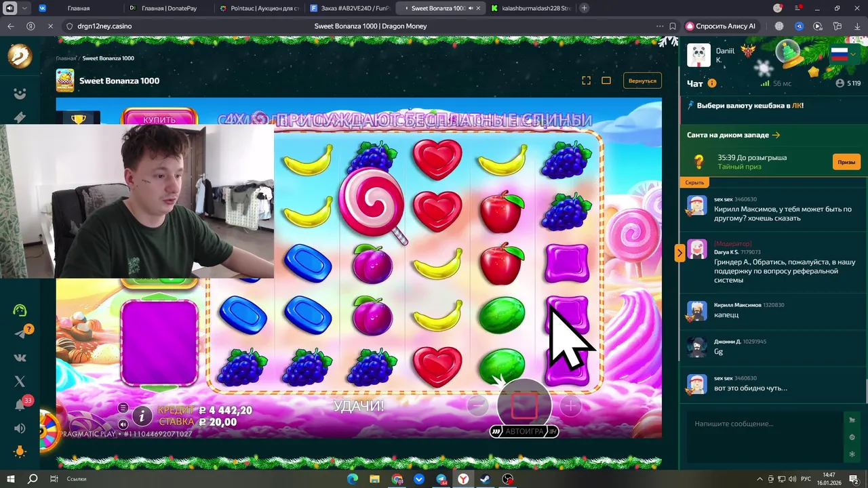Open the Steam icon in the taskbar
The height and width of the screenshot is (488, 868).
click(486, 479)
